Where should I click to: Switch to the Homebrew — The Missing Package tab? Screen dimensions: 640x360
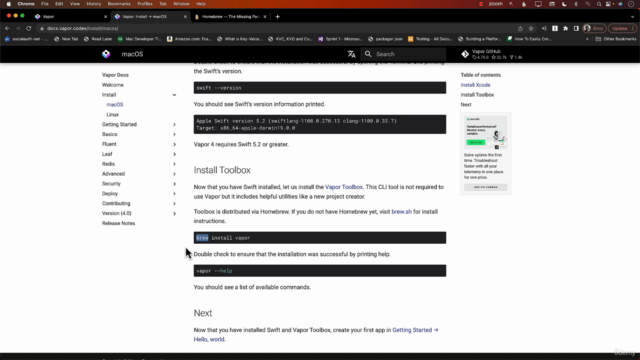coord(231,17)
